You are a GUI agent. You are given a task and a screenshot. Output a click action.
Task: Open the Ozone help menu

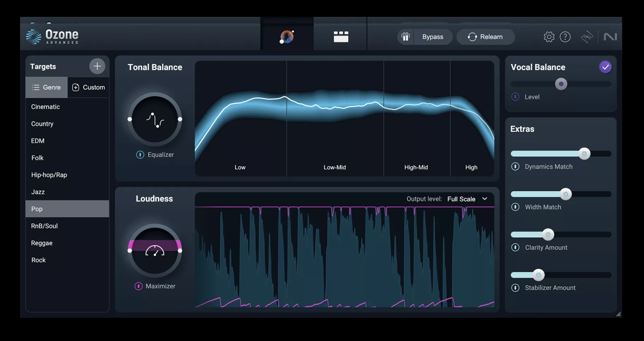[x=565, y=36]
